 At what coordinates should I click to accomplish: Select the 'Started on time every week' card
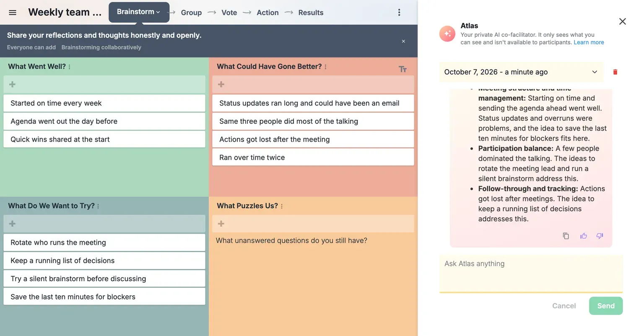point(104,103)
